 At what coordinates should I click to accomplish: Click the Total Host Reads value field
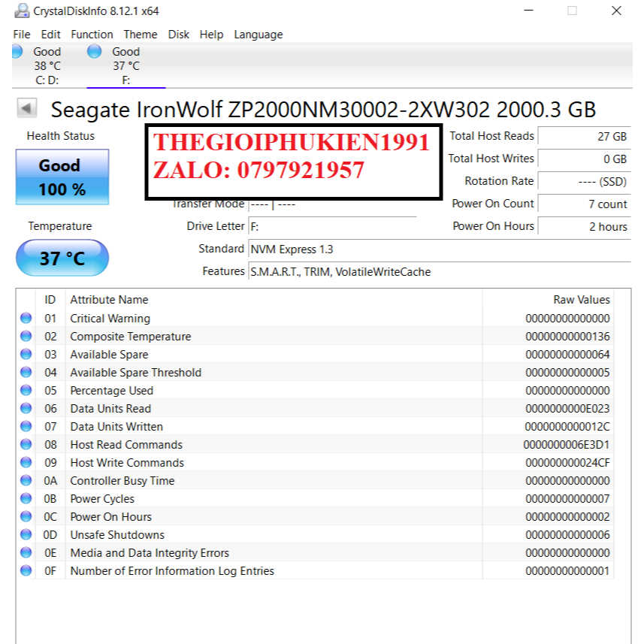(584, 137)
